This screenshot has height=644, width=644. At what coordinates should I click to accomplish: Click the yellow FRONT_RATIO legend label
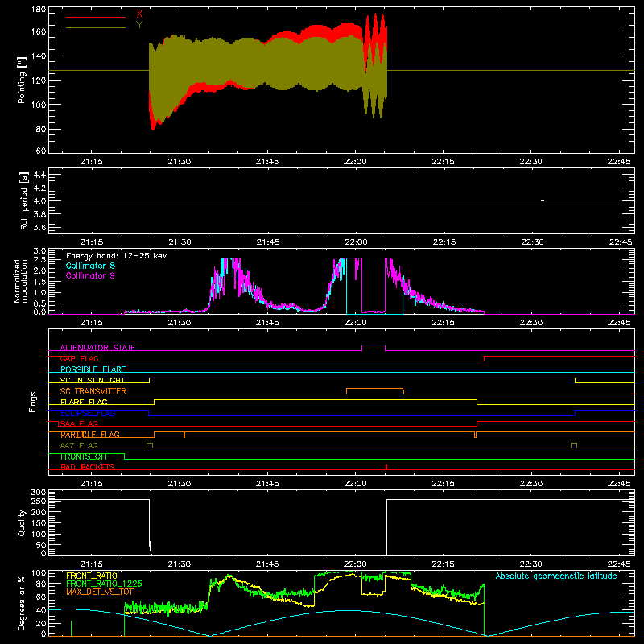point(92,576)
